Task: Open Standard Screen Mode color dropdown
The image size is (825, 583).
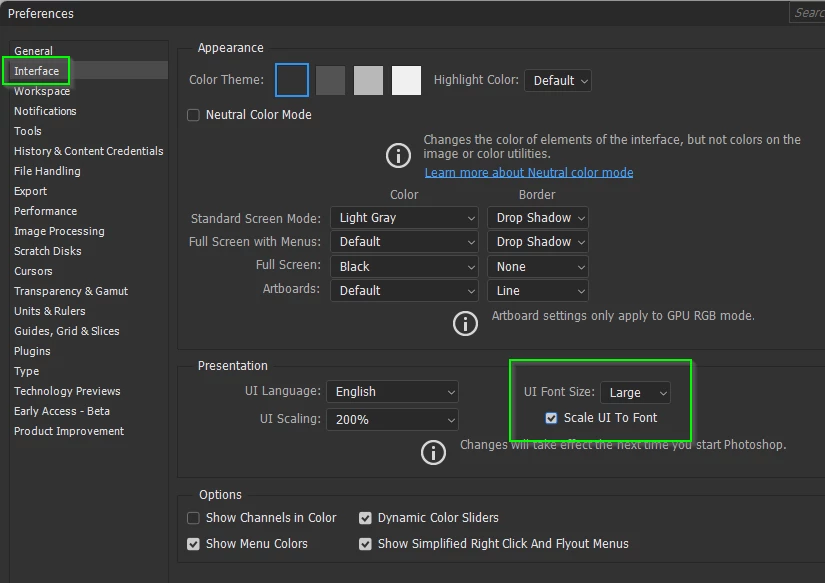Action: click(x=404, y=218)
